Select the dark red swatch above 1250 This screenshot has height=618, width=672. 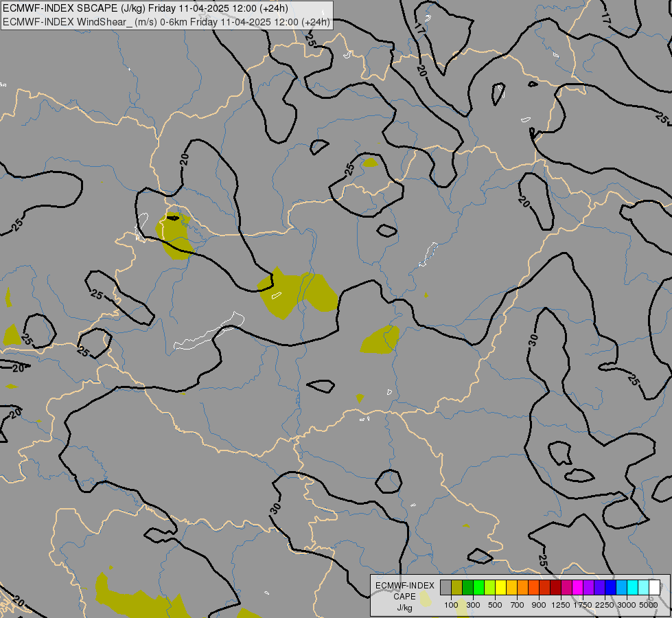point(555,587)
